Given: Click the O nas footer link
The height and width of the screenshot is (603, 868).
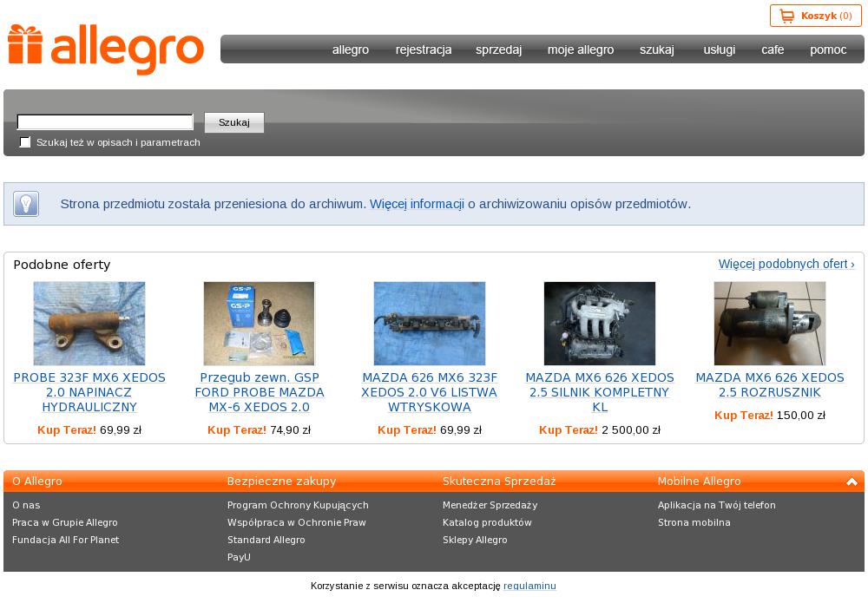Looking at the screenshot, I should (26, 505).
